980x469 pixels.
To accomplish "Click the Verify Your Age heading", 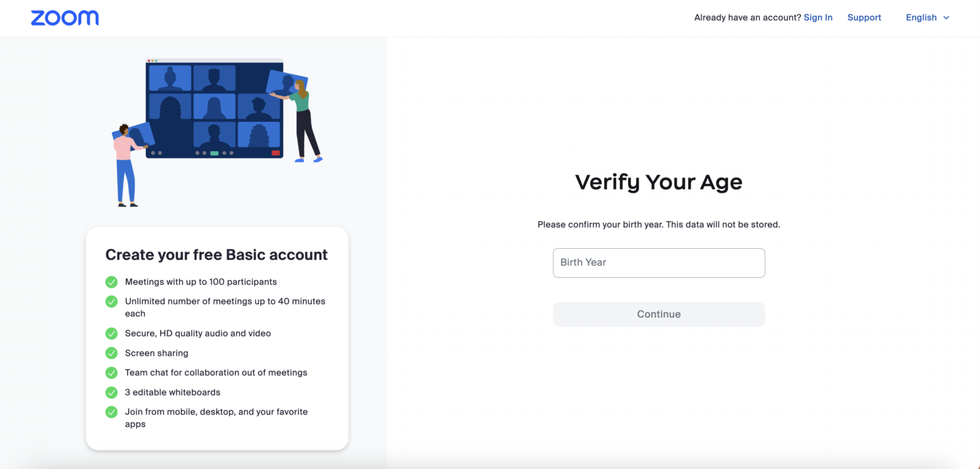I will (x=658, y=182).
